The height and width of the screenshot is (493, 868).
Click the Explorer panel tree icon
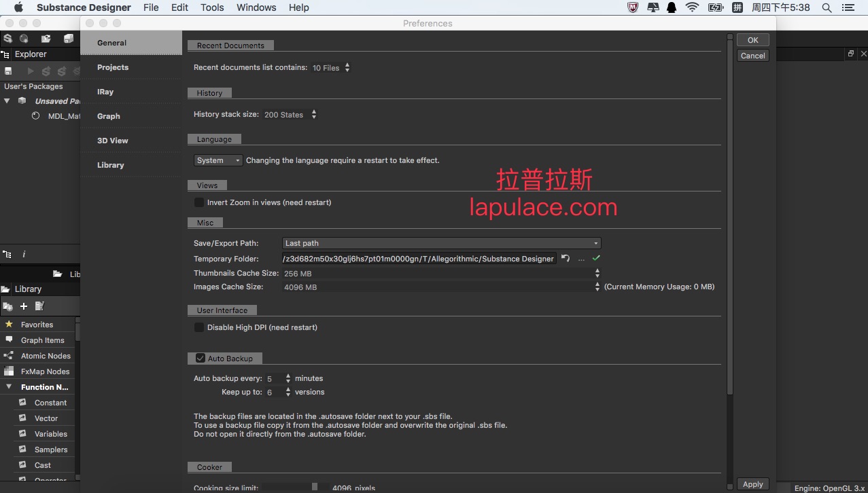pyautogui.click(x=6, y=54)
